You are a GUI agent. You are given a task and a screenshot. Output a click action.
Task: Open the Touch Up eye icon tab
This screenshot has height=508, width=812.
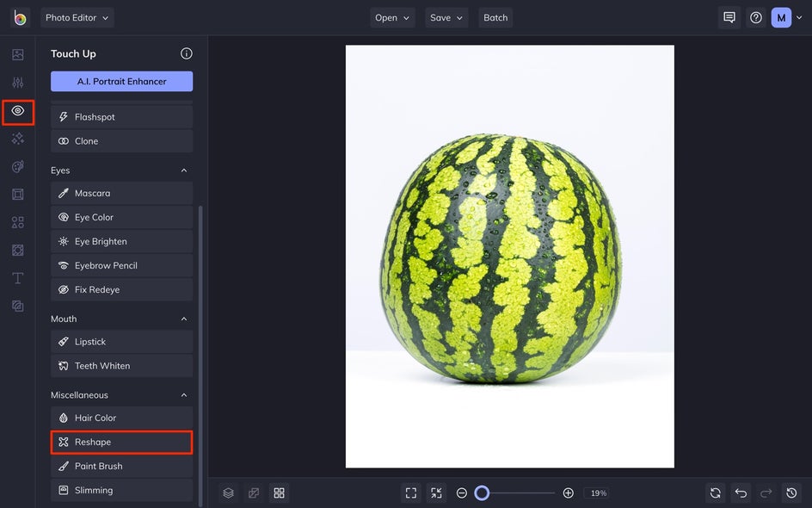pos(18,111)
